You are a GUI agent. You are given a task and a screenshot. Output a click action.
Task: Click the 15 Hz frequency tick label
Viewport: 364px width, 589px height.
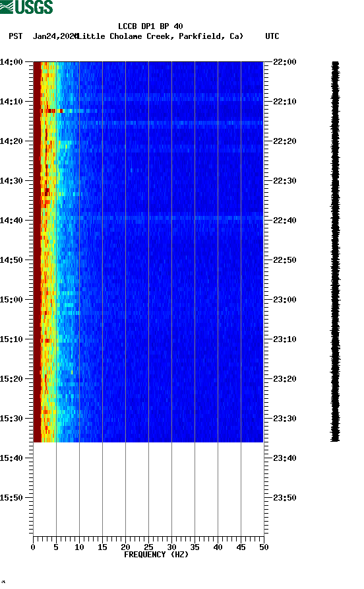pos(102,547)
